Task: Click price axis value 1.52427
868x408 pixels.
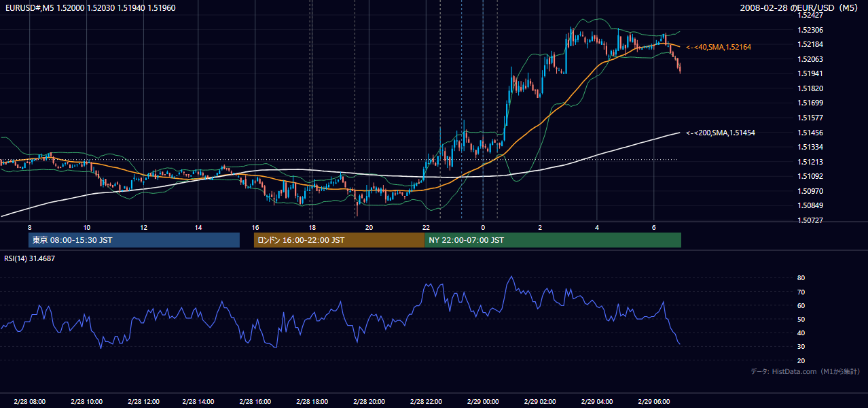Action: (x=810, y=15)
